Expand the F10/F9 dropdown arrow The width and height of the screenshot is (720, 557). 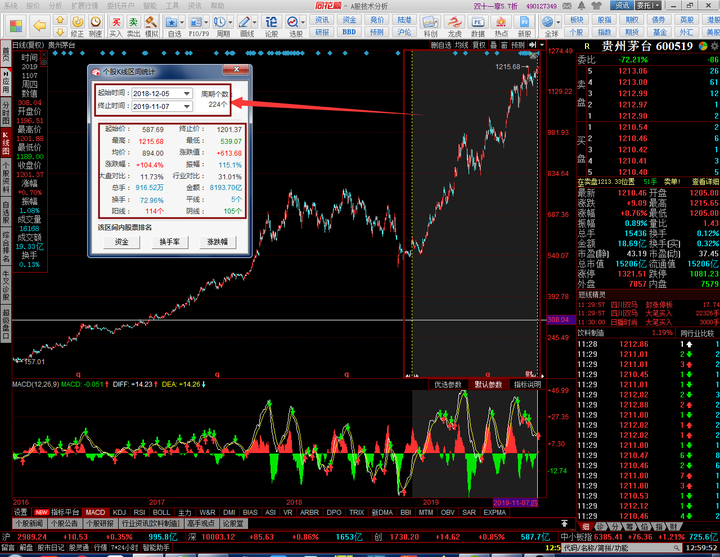pos(206,22)
